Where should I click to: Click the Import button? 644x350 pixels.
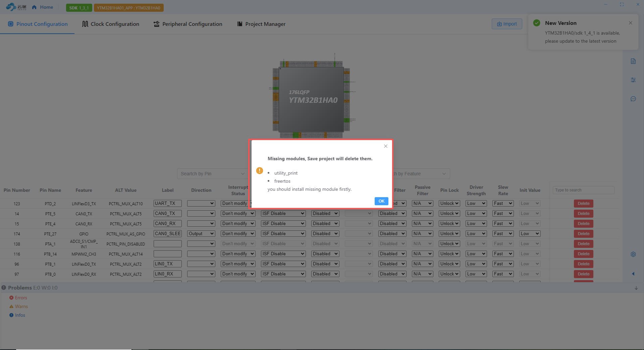pos(507,24)
